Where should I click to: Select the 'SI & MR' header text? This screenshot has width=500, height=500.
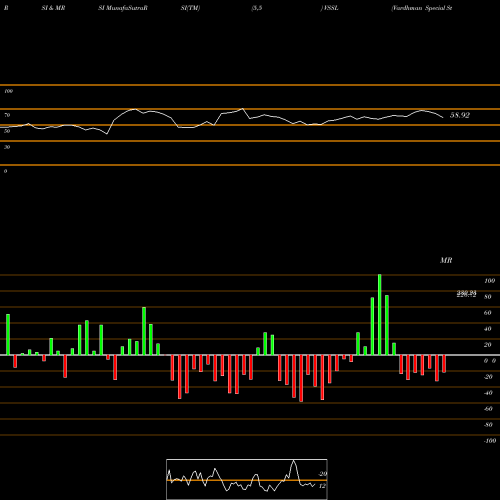(53, 8)
